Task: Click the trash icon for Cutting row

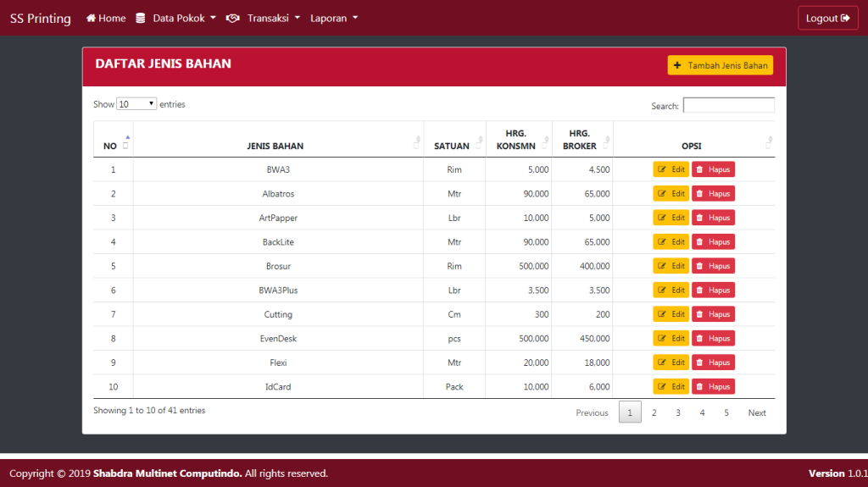Action: (699, 313)
